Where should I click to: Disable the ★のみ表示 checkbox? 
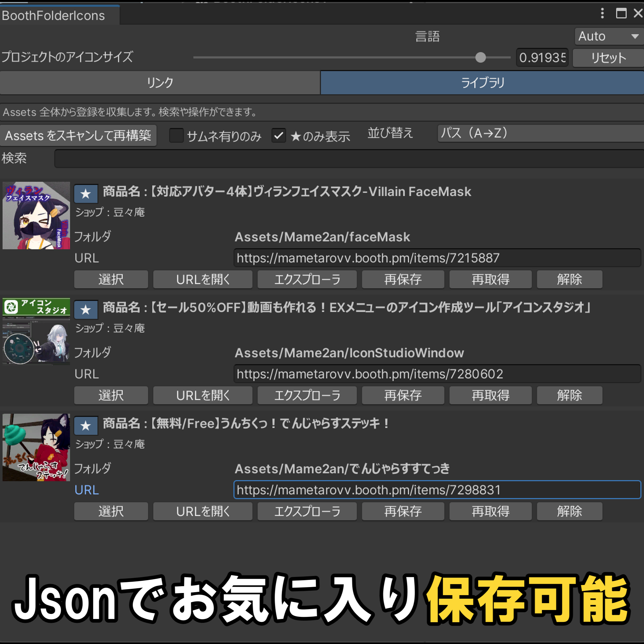coord(279,136)
